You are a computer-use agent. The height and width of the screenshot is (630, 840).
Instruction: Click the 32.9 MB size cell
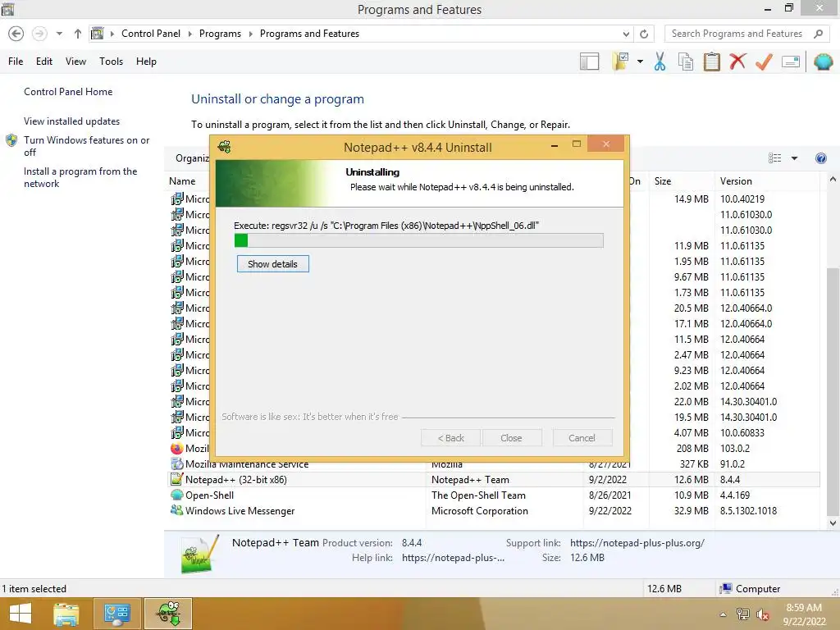coord(691,510)
